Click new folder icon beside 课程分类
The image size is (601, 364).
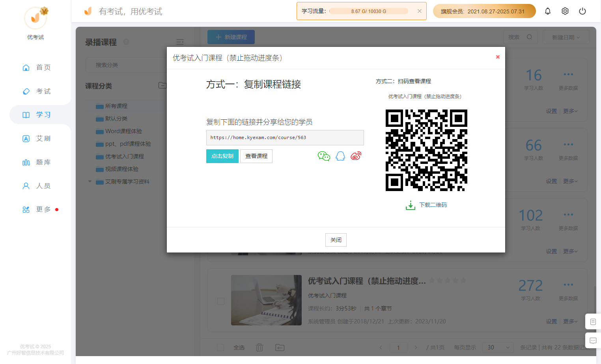pyautogui.click(x=162, y=85)
